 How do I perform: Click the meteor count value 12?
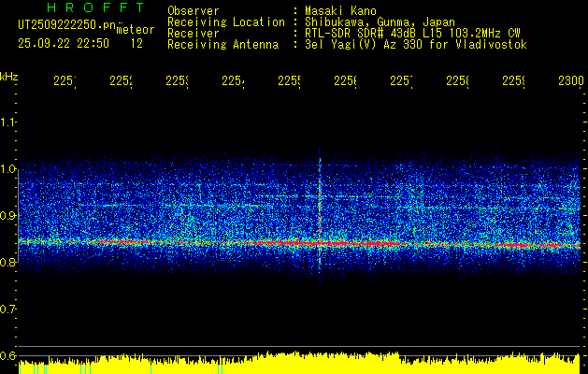point(136,43)
